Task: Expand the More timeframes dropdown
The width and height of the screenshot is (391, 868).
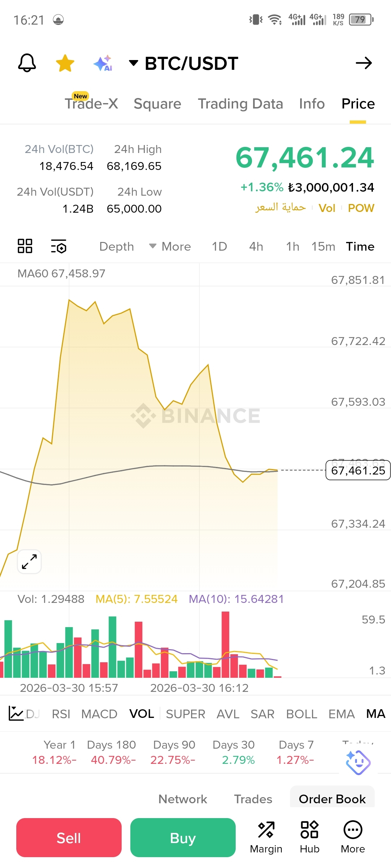Action: 170,246
